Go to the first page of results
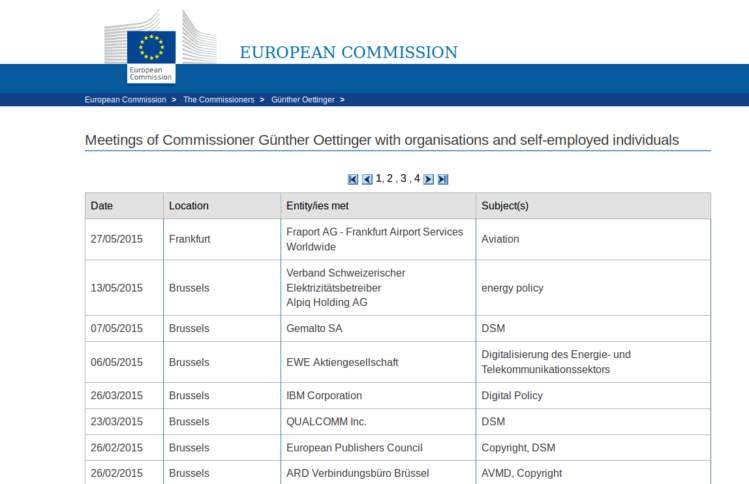The width and height of the screenshot is (749, 484). [353, 179]
